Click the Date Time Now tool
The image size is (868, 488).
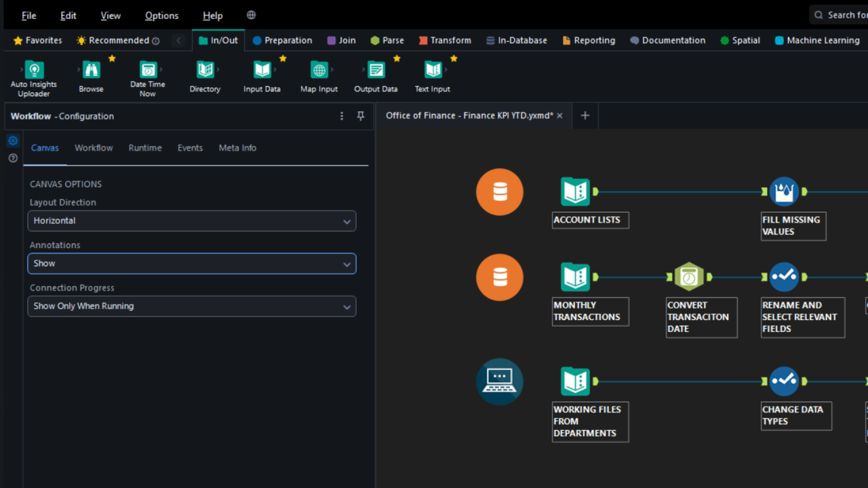coord(148,70)
